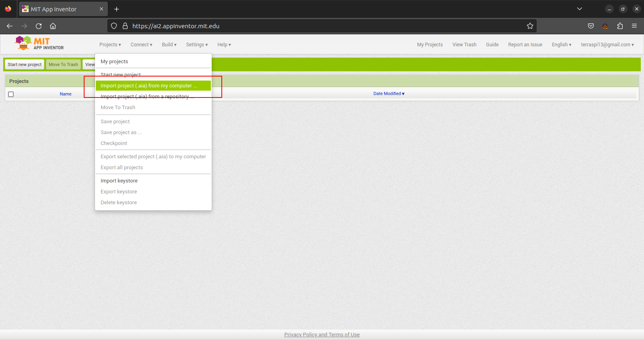Select Save project menu item
This screenshot has width=644, height=340.
pos(153,122)
